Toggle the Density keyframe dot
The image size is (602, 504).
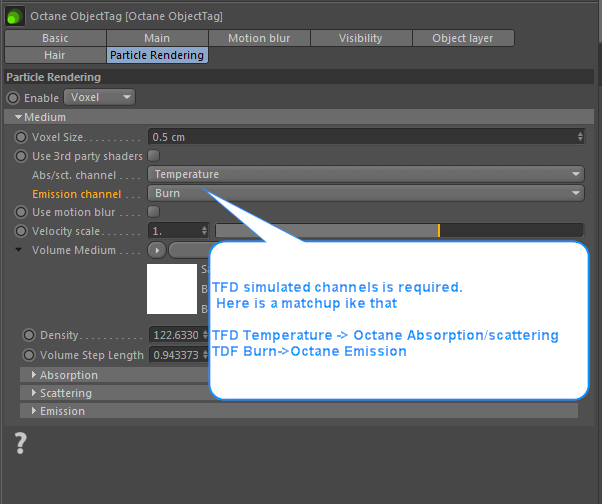(x=29, y=335)
